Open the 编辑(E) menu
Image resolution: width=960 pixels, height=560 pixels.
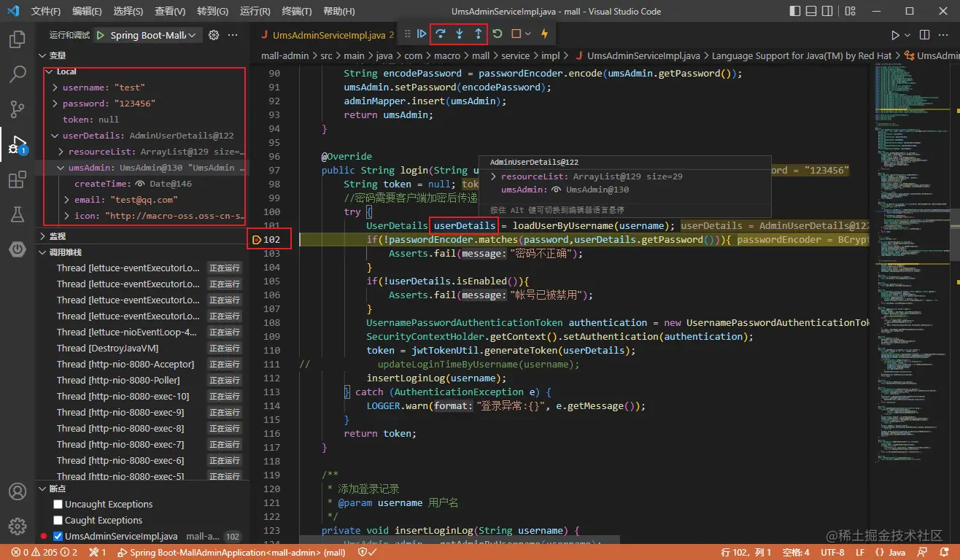[x=88, y=12]
